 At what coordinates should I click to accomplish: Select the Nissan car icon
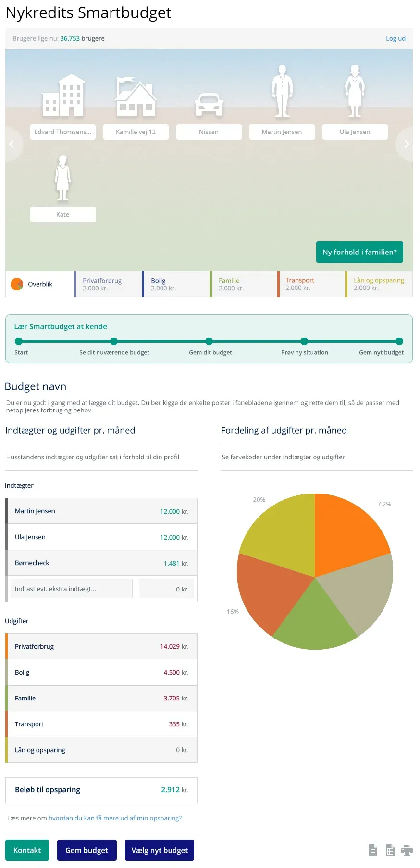[209, 104]
